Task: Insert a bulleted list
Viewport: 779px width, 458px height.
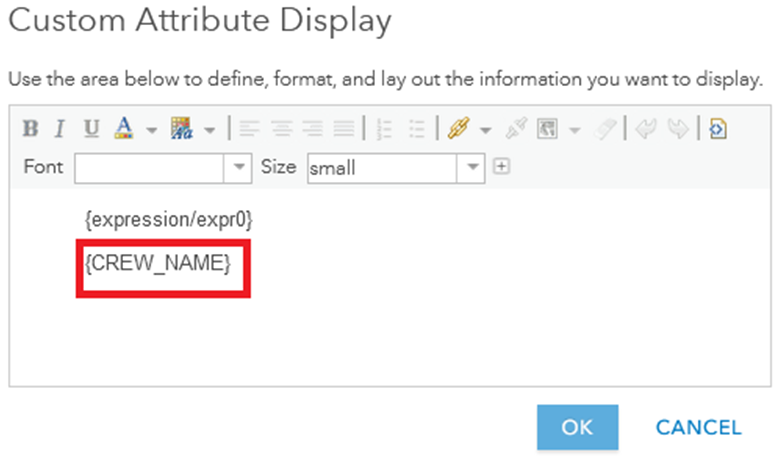Action: tap(416, 129)
